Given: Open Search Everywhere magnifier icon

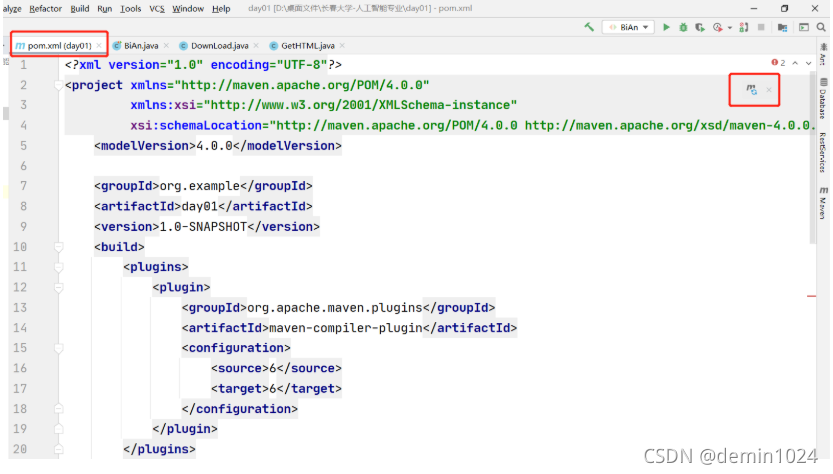Looking at the screenshot, I should point(821,27).
